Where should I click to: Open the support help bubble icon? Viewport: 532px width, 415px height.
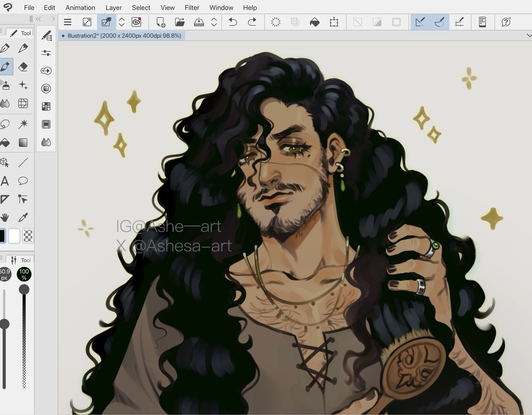[506, 22]
